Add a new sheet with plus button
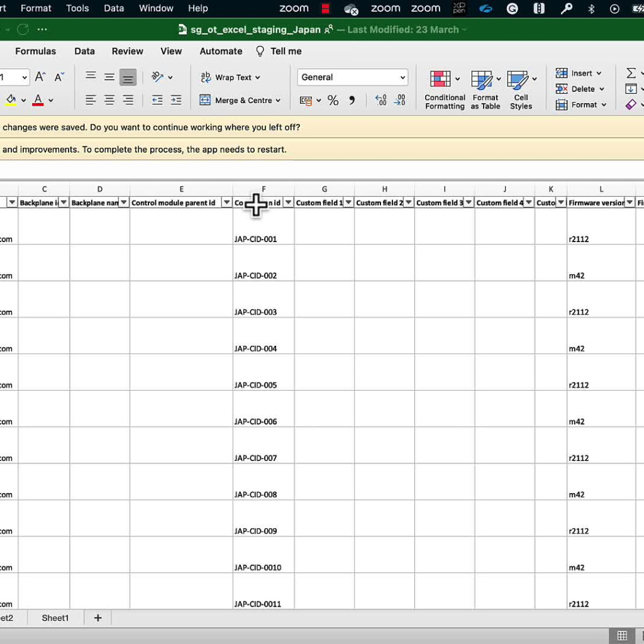Image resolution: width=644 pixels, height=644 pixels. [97, 618]
